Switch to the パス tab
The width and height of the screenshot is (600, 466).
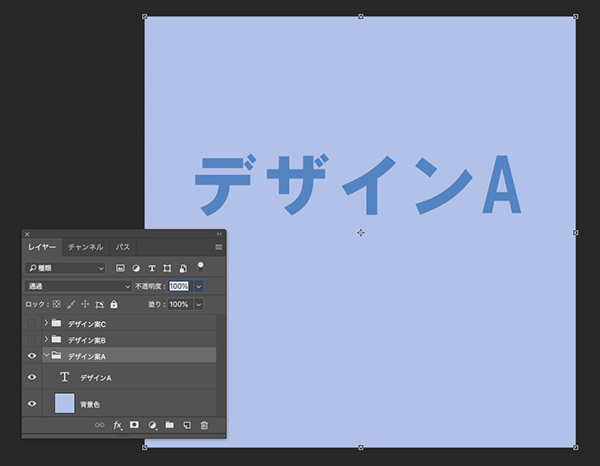tap(123, 247)
